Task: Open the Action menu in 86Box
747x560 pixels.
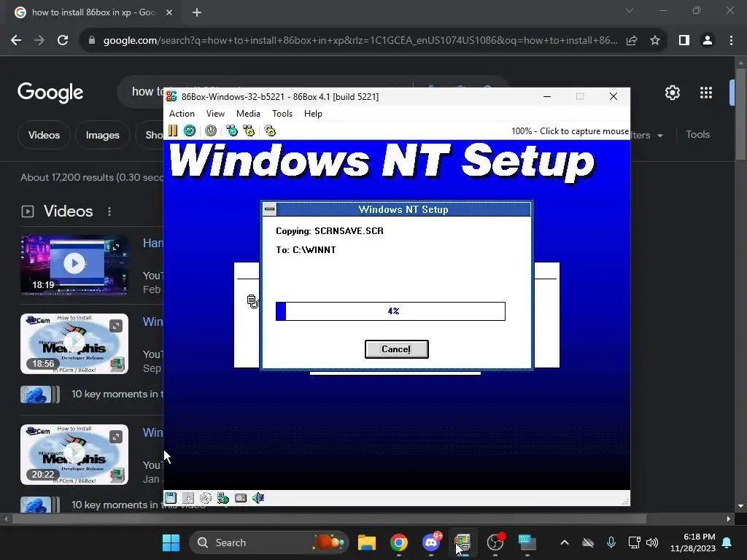Action: pyautogui.click(x=182, y=113)
